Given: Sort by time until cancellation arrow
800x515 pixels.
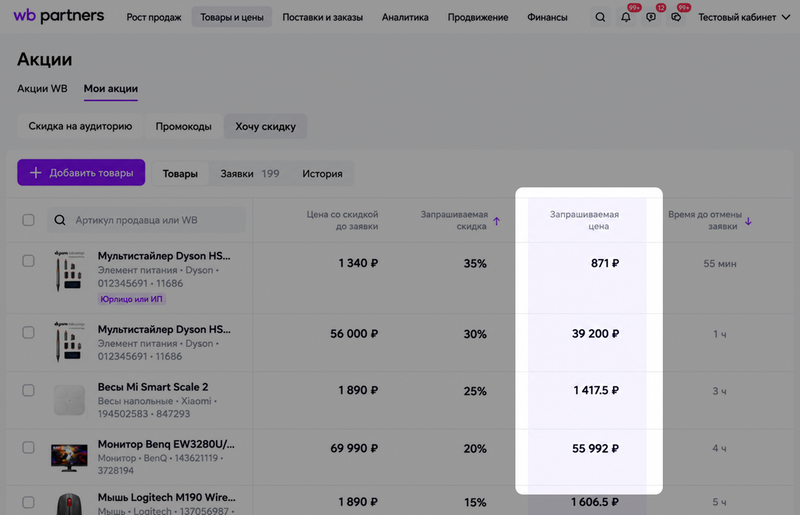Looking at the screenshot, I should tap(748, 221).
